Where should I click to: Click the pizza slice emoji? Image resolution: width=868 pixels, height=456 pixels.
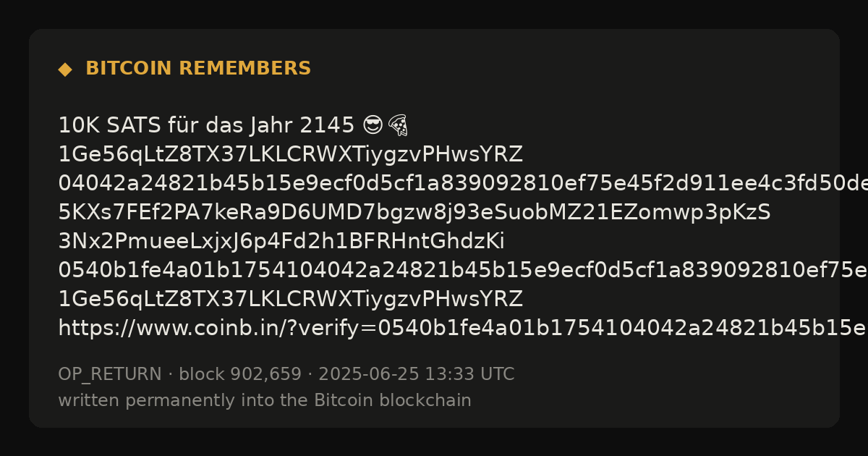point(398,126)
